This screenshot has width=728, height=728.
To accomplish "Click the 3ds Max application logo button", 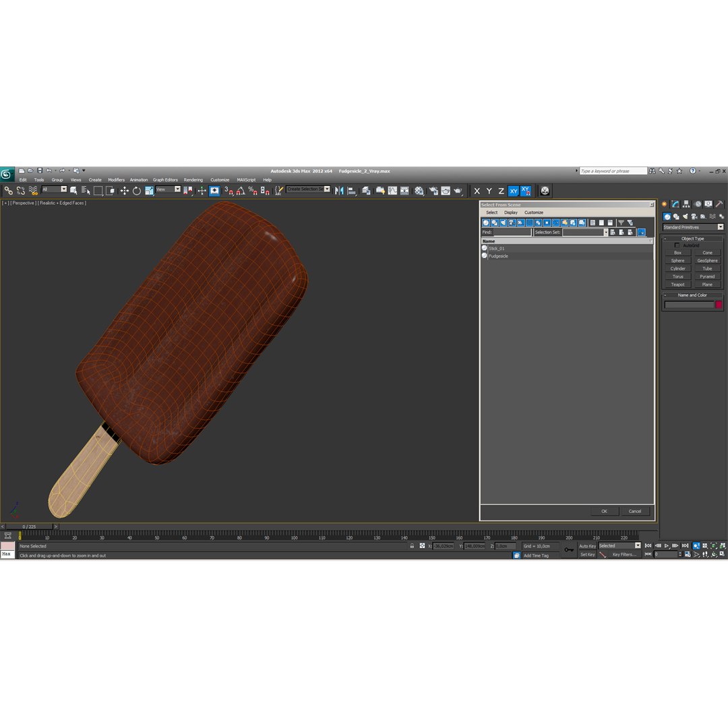I will 7,175.
